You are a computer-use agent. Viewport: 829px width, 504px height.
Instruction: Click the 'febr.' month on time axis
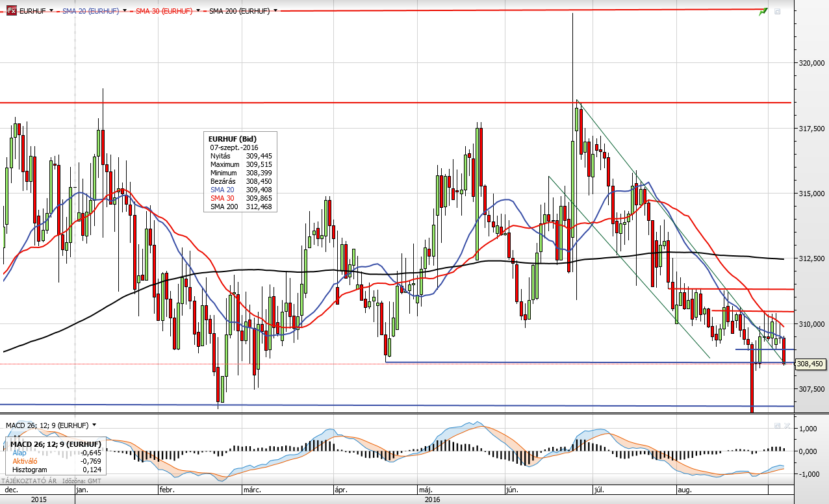tap(168, 490)
